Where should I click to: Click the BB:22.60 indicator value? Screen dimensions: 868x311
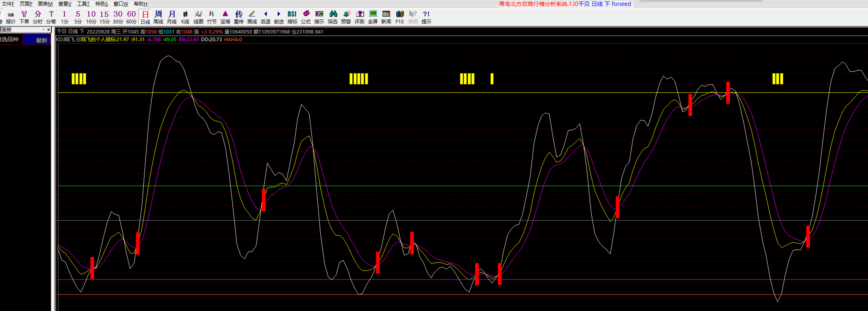pos(189,39)
